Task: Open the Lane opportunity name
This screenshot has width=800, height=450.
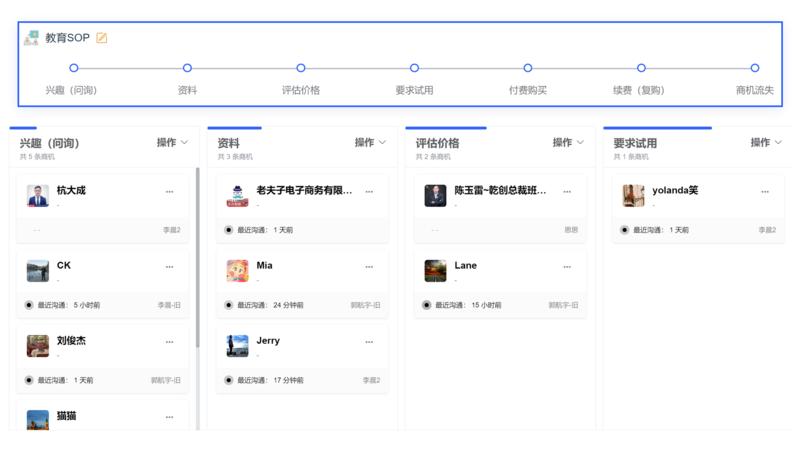Action: (465, 265)
